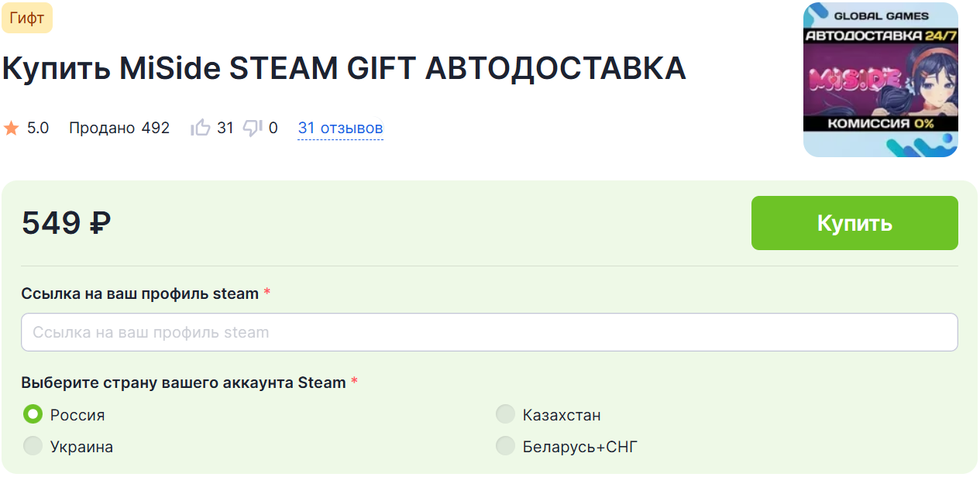Open the MiSide product thumbnail image
Viewport: 980px width, 477px height.
click(x=880, y=80)
